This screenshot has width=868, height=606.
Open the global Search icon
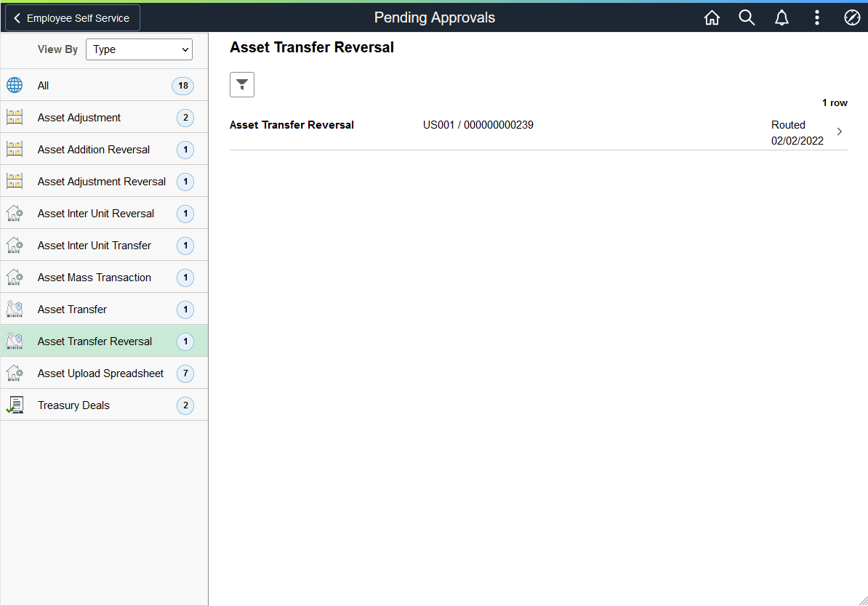coord(747,17)
